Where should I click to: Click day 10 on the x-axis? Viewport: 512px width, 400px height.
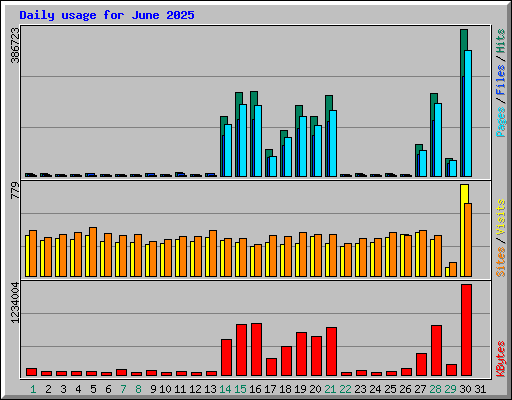pyautogui.click(x=165, y=389)
